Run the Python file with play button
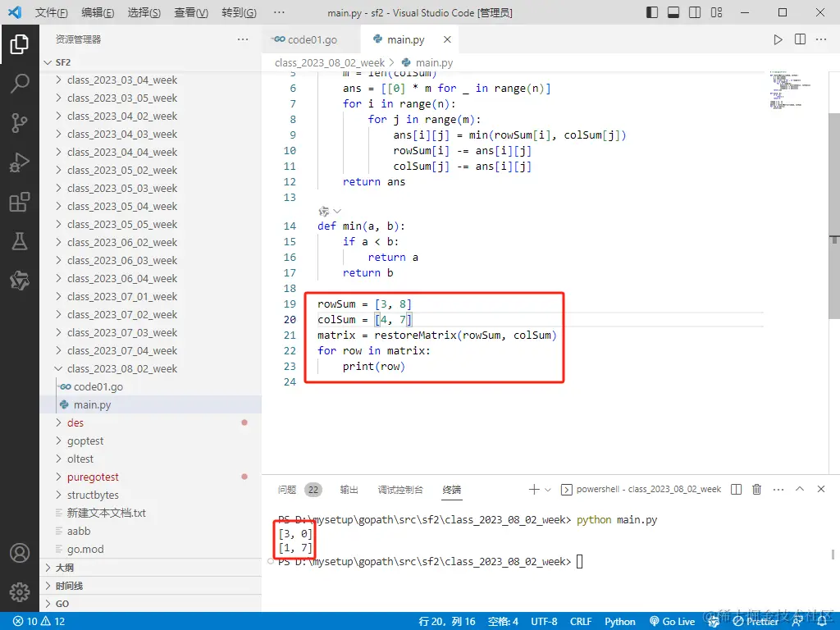840x630 pixels. pyautogui.click(x=778, y=39)
